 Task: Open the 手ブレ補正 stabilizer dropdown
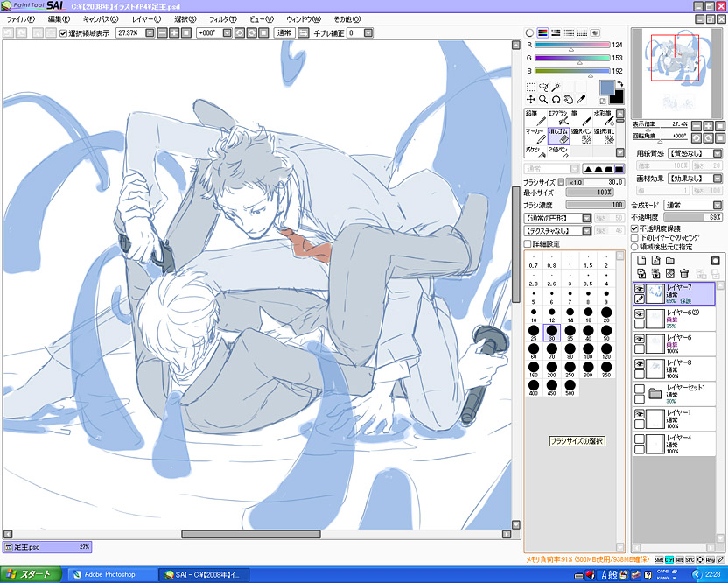click(x=368, y=33)
